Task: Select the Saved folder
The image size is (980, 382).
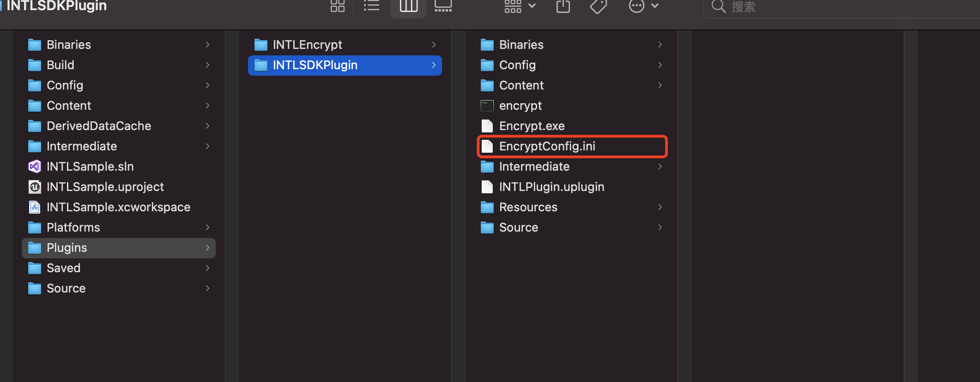Action: 119,268
